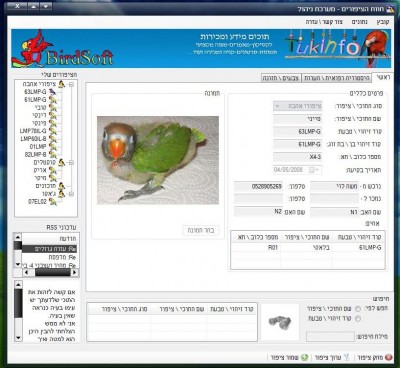Viewport: 400px width, 368px height.
Task: Click the bird icon beside דינקי
Action: [53, 115]
